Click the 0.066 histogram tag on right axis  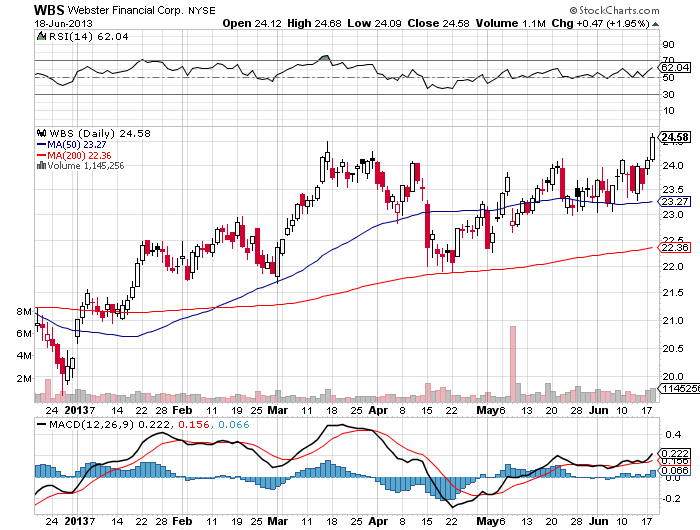(675, 471)
